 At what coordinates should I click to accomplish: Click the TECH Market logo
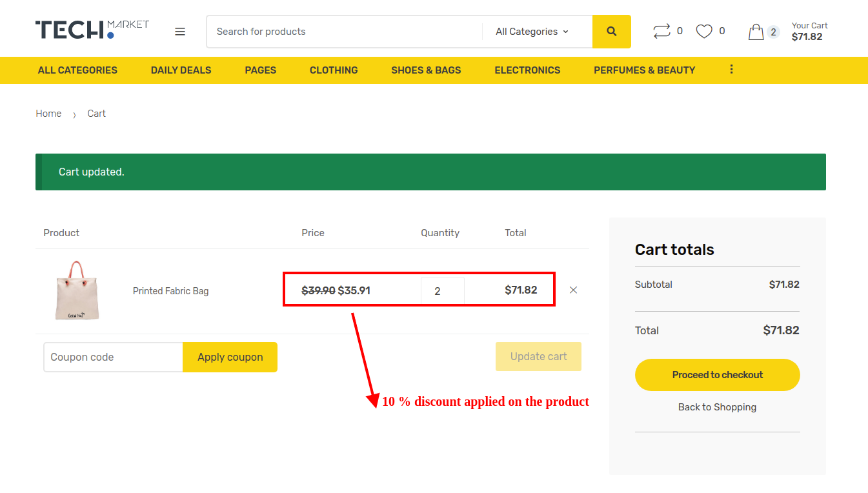pos(92,28)
